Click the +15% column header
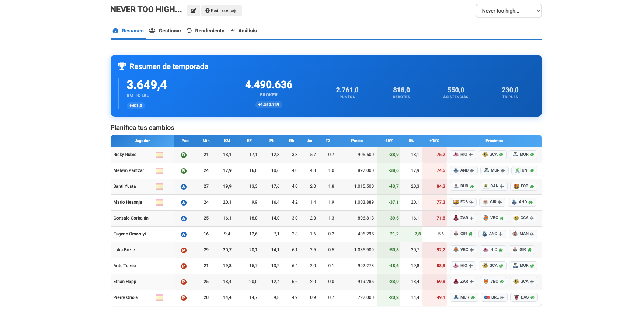Screen dimensions: 644x314 coord(434,141)
